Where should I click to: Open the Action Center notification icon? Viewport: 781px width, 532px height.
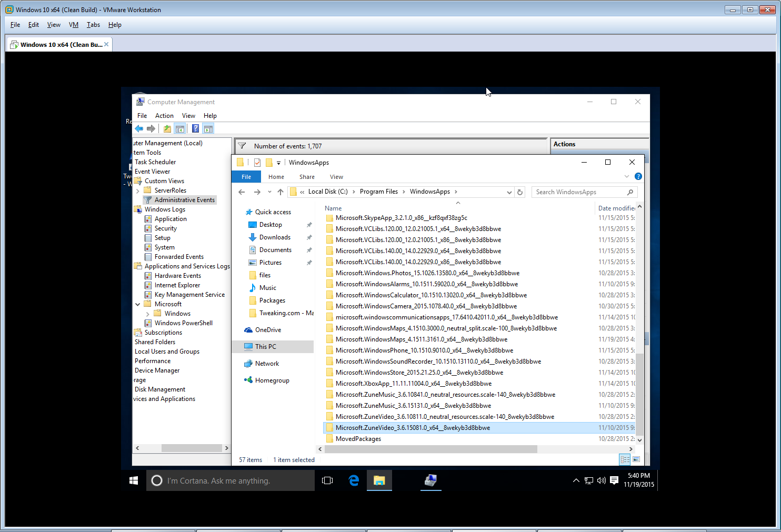click(614, 480)
